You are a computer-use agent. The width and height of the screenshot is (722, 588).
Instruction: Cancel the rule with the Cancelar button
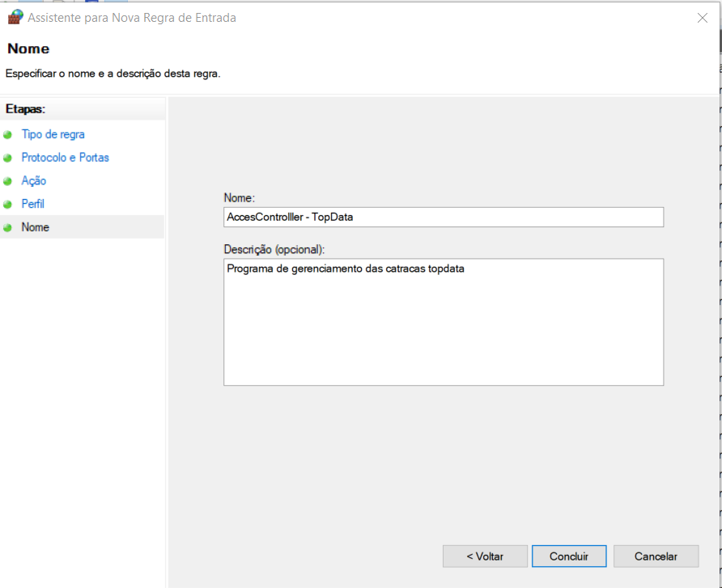[x=656, y=556]
